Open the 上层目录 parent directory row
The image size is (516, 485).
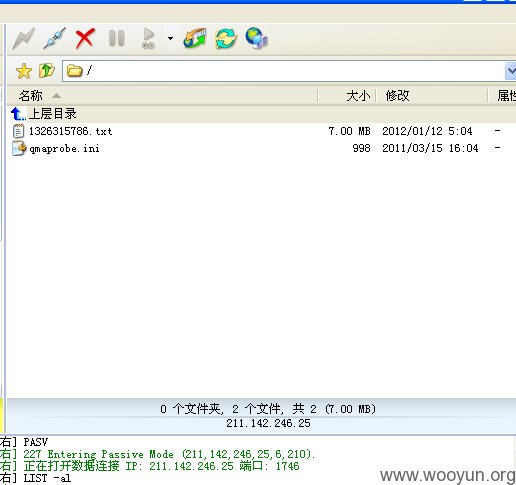[261, 114]
